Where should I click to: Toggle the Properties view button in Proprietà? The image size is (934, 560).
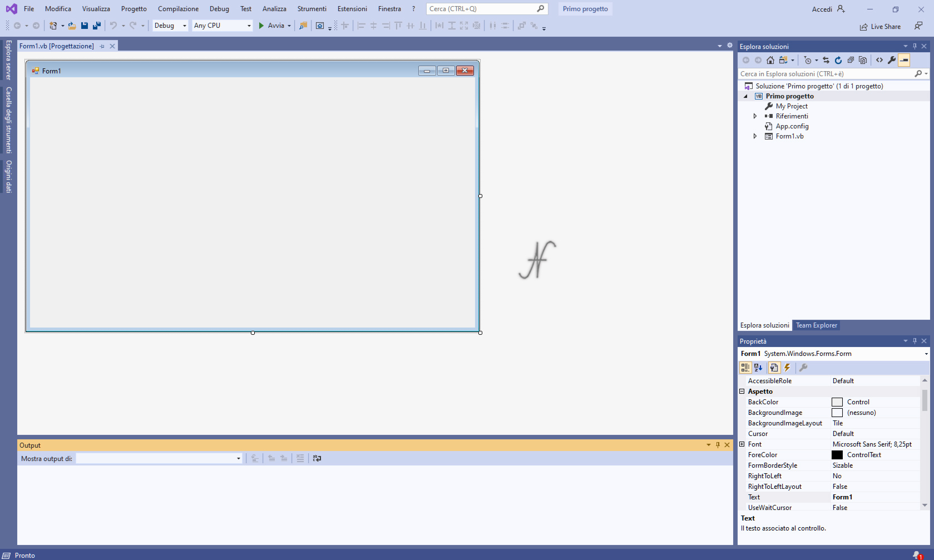click(774, 368)
